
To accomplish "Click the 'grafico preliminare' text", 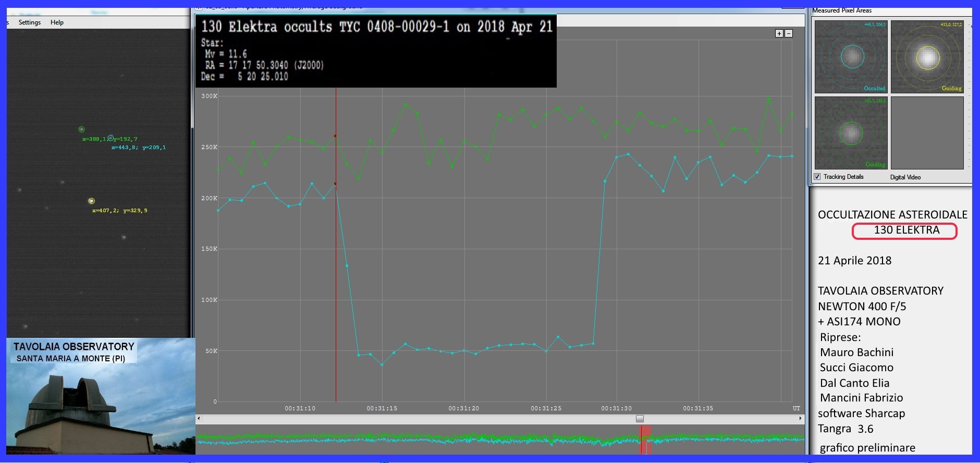I will tap(867, 448).
